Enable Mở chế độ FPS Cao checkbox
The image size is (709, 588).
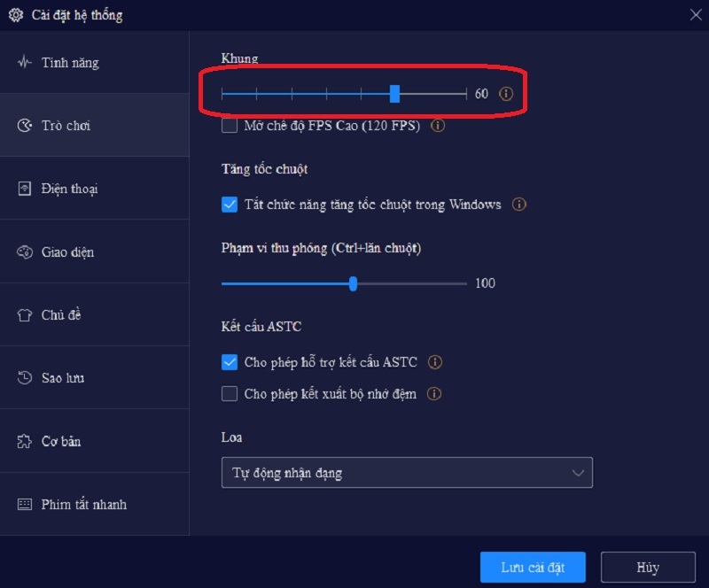(230, 125)
